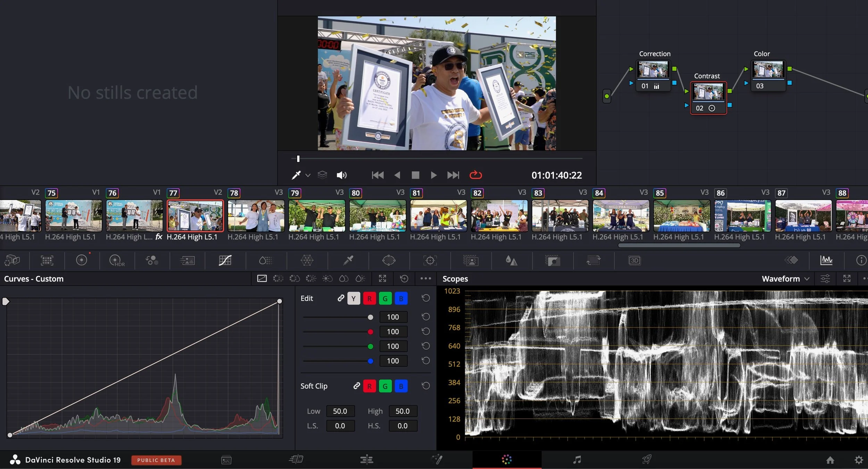Reset the Soft Clip settings
Image resolution: width=868 pixels, height=469 pixels.
[426, 386]
